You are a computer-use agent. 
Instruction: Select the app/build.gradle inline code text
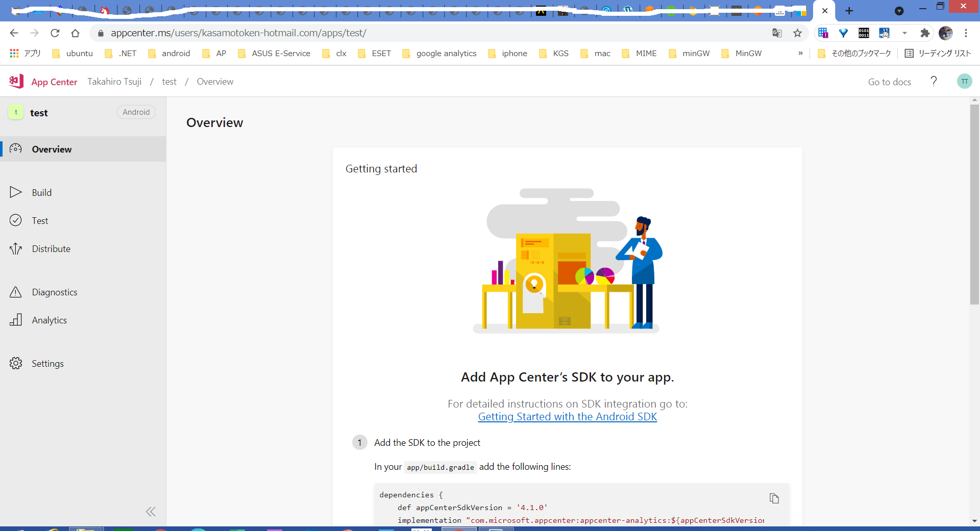(x=440, y=467)
